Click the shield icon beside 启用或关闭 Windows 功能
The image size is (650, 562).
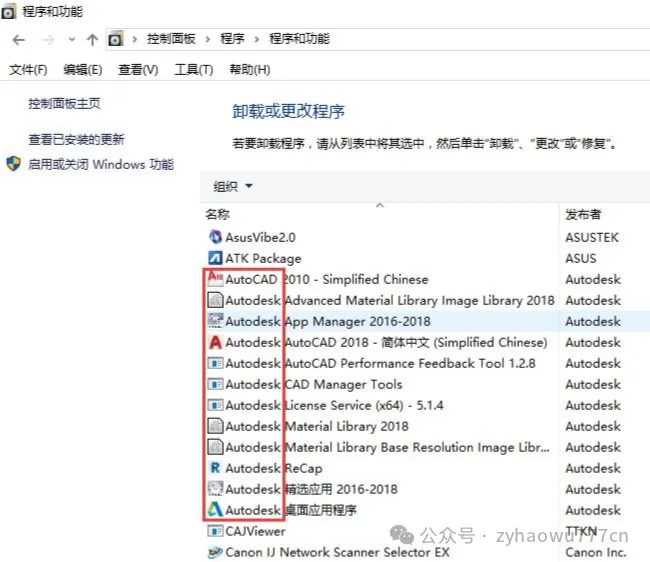pyautogui.click(x=14, y=164)
